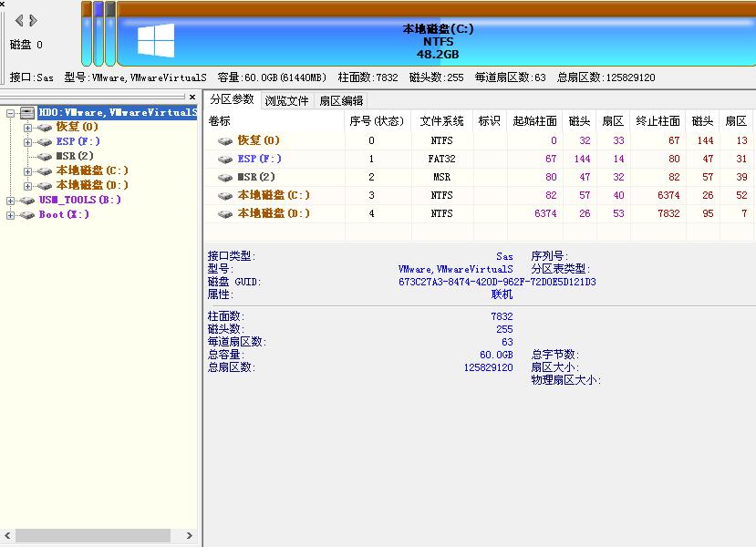Switch to the 浏览文件 tab
756x547 pixels.
click(286, 100)
